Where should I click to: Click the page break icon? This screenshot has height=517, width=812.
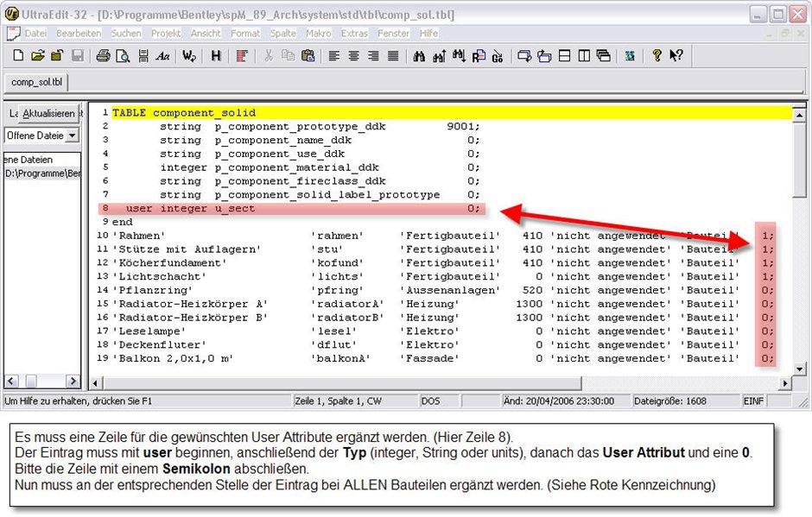(x=143, y=55)
